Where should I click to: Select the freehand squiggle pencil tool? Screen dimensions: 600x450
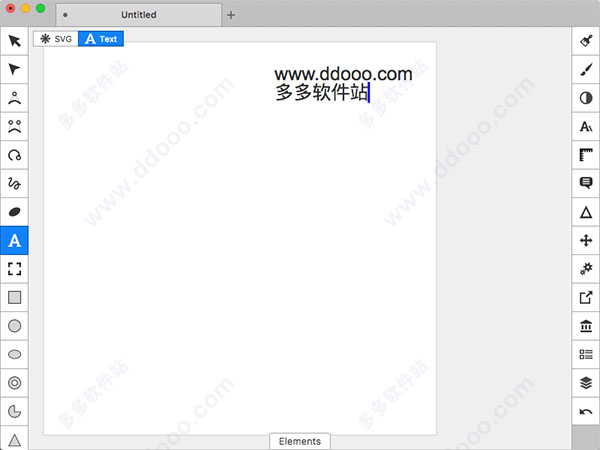(x=14, y=183)
